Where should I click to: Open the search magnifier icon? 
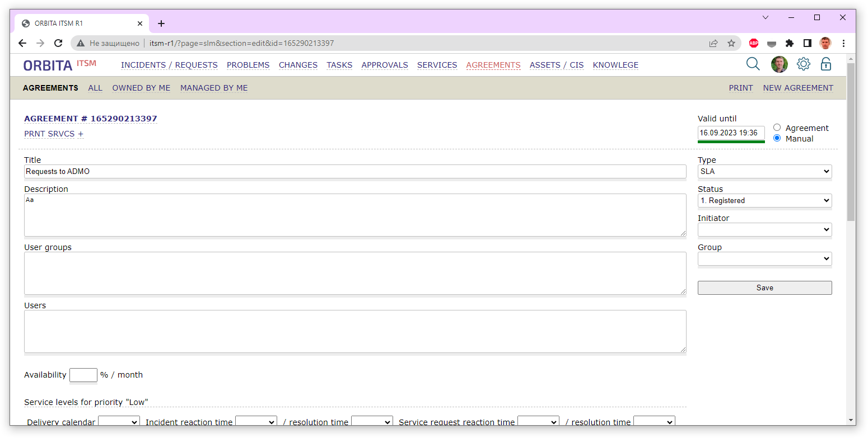coord(753,64)
